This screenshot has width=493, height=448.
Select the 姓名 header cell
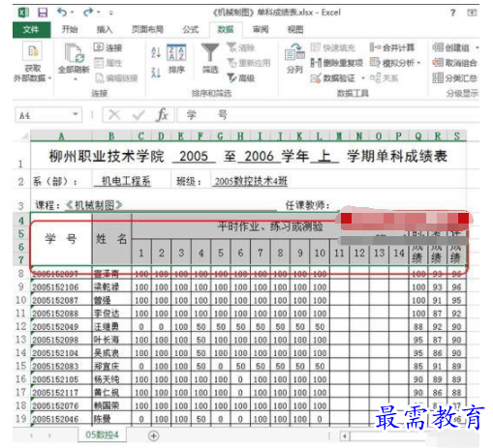click(x=111, y=239)
